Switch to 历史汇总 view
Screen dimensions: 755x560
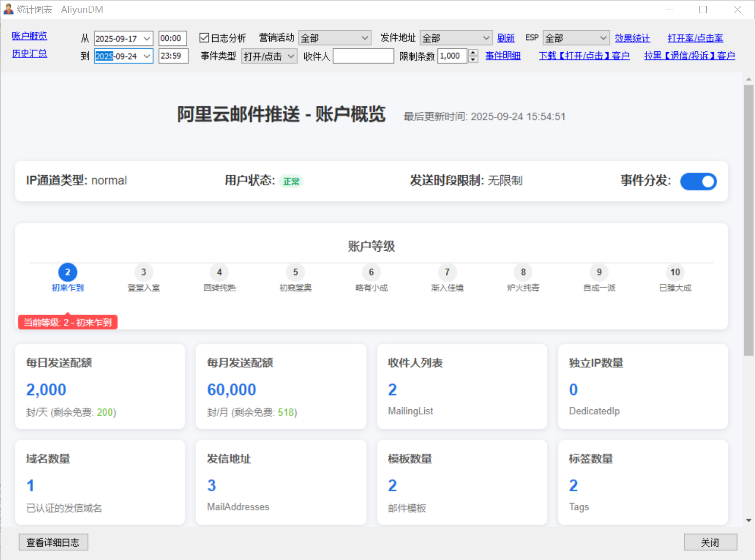(29, 54)
